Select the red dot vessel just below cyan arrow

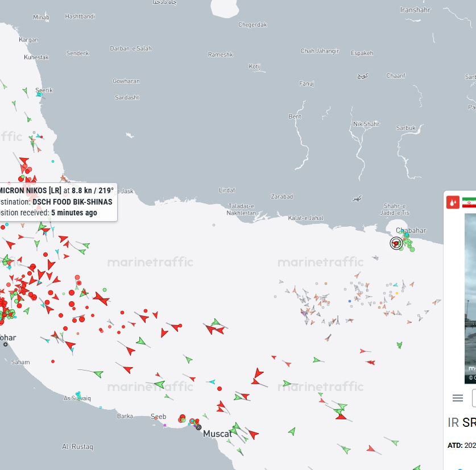[220, 389]
